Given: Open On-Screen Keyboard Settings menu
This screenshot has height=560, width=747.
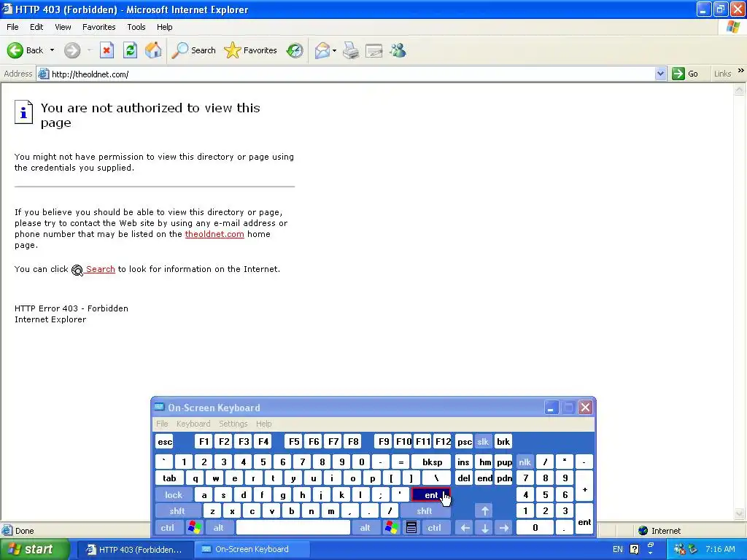Looking at the screenshot, I should point(233,424).
